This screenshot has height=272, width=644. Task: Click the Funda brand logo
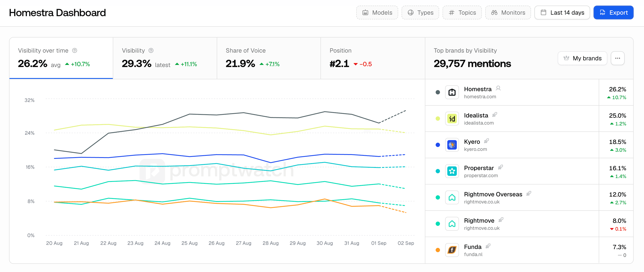(x=452, y=250)
